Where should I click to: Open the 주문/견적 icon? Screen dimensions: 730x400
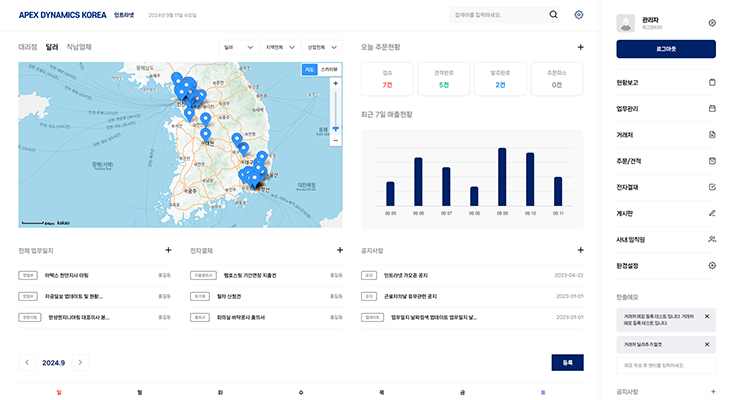pyautogui.click(x=712, y=161)
